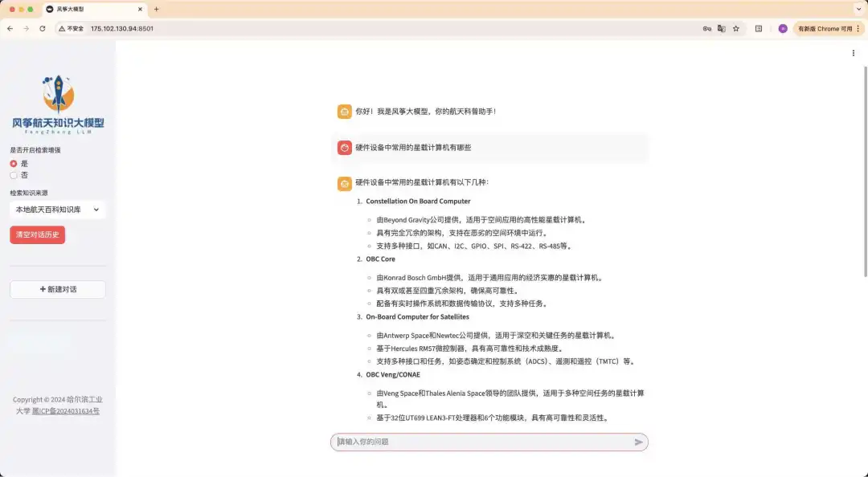The image size is (868, 477).
Task: Open a new browser tab with plus
Action: (x=156, y=9)
